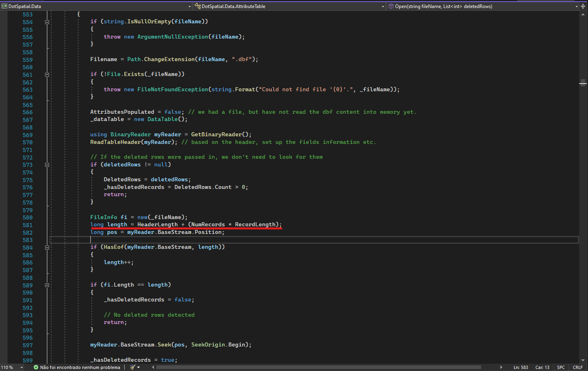
Task: Click the green no-problems check icon
Action: tap(36, 367)
